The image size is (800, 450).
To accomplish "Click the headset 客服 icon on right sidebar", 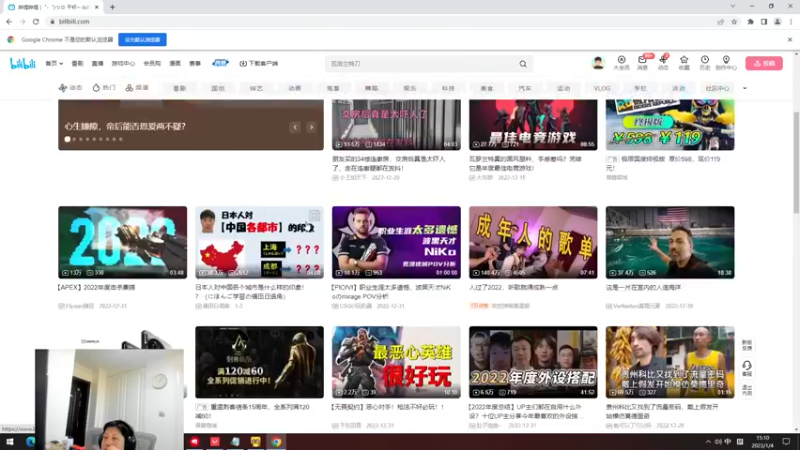I will click(x=747, y=368).
